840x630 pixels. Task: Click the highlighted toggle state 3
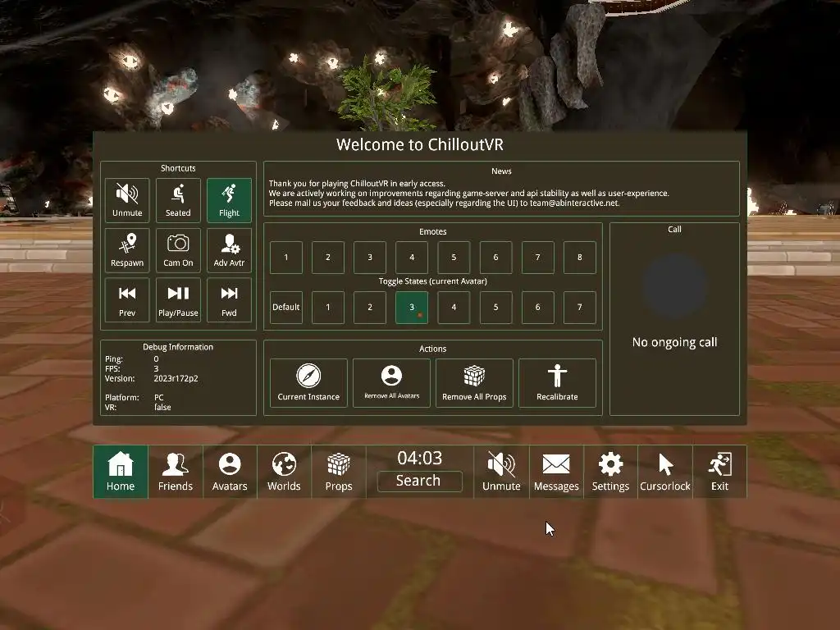412,308
